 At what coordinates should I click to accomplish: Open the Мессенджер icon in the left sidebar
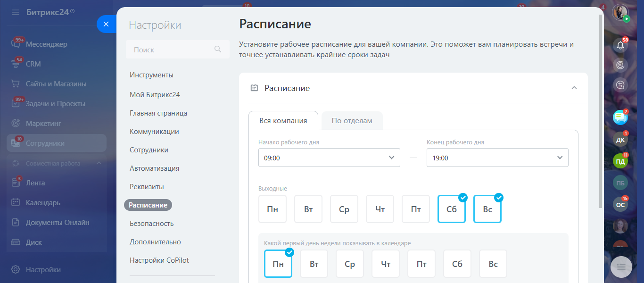(x=16, y=44)
